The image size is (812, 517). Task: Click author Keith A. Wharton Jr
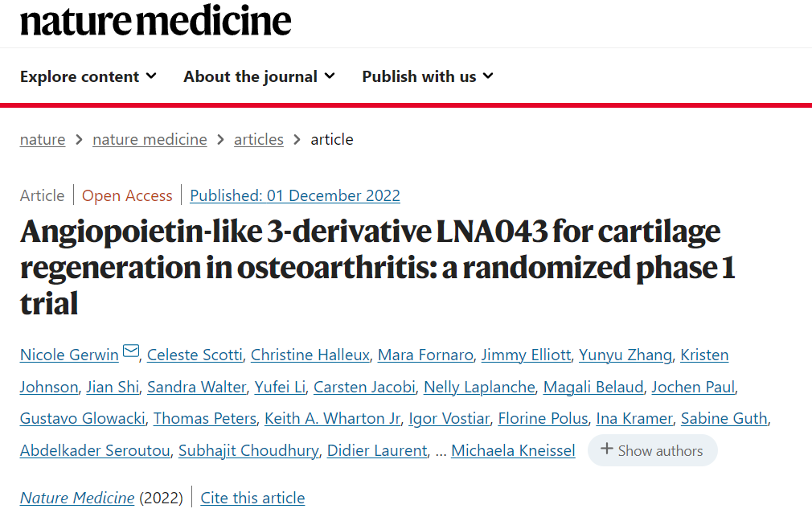pos(333,419)
